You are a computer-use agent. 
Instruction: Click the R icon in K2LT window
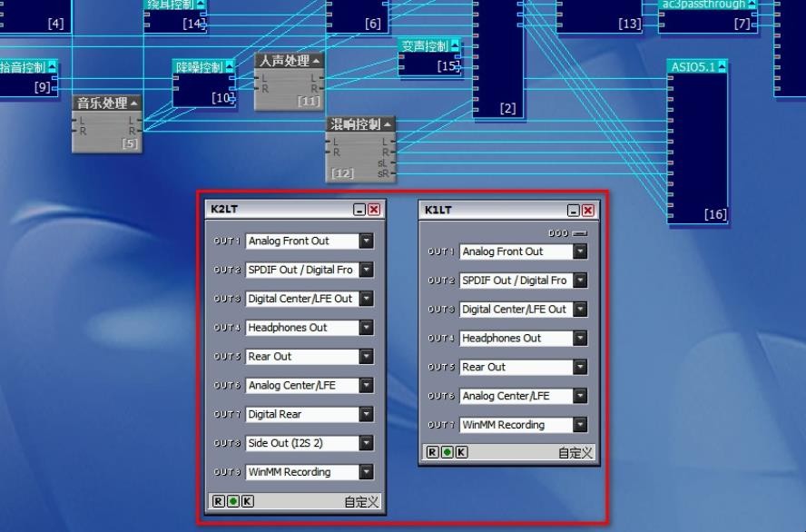(218, 501)
